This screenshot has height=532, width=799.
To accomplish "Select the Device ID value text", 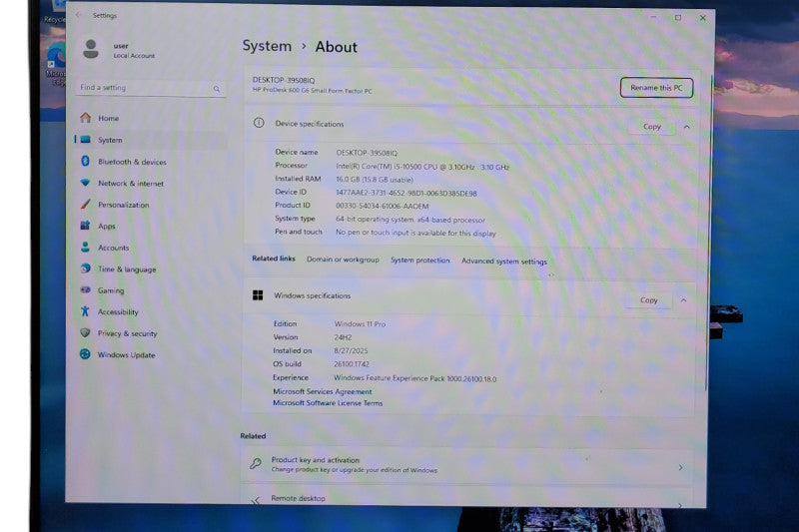I will (406, 193).
